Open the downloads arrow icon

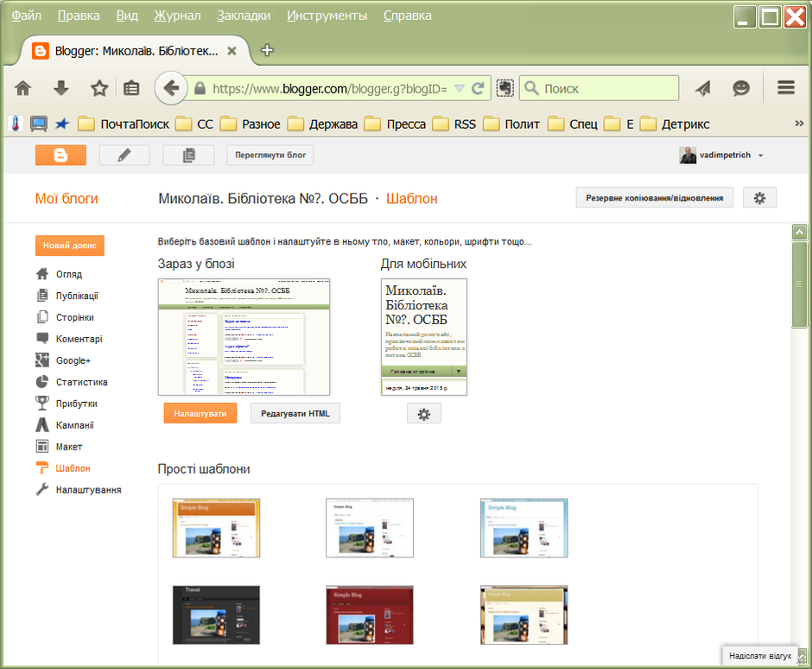61,89
